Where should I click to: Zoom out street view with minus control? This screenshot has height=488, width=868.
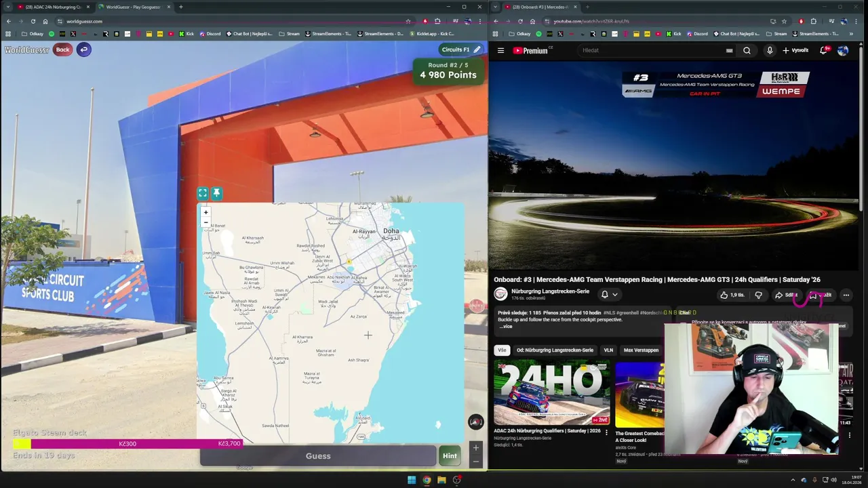pyautogui.click(x=475, y=462)
